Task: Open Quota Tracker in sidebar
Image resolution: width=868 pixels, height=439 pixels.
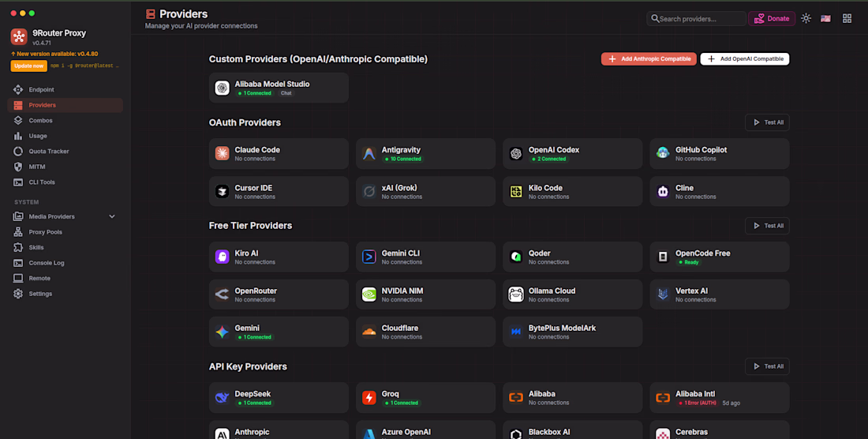Action: [65, 151]
